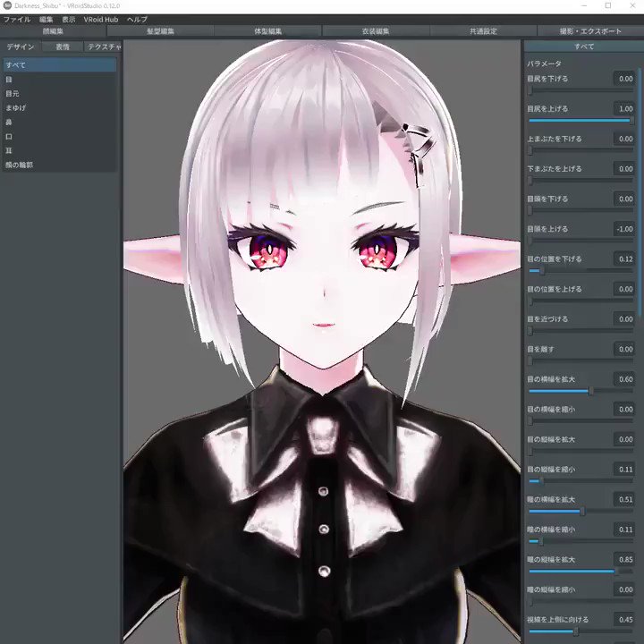Screen dimensions: 644x644
Task: Click the 目頭を上げる value field showing -1.00
Action: tap(624, 229)
